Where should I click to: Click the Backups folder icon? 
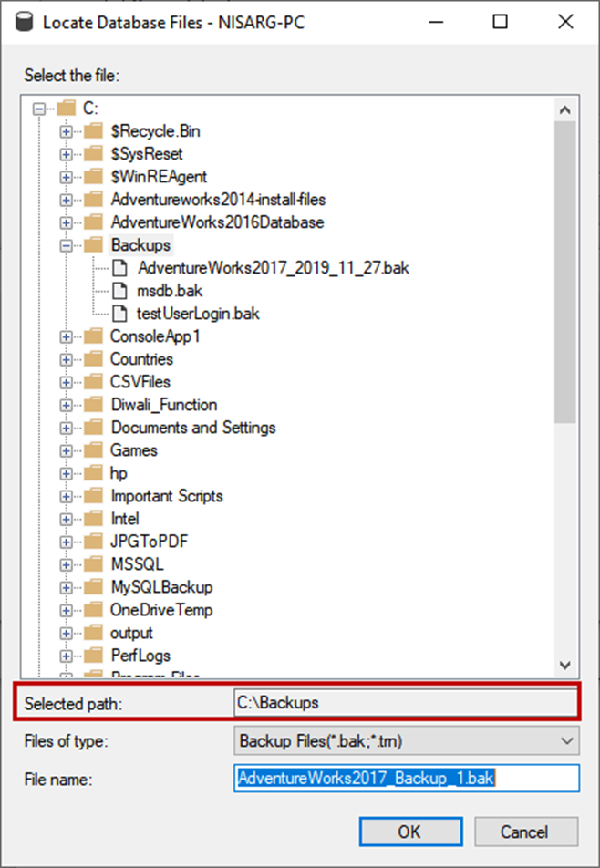pos(93,245)
